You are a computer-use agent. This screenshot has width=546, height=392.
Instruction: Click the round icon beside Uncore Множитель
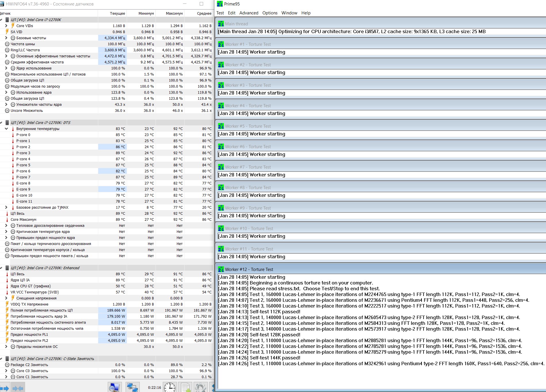7,110
